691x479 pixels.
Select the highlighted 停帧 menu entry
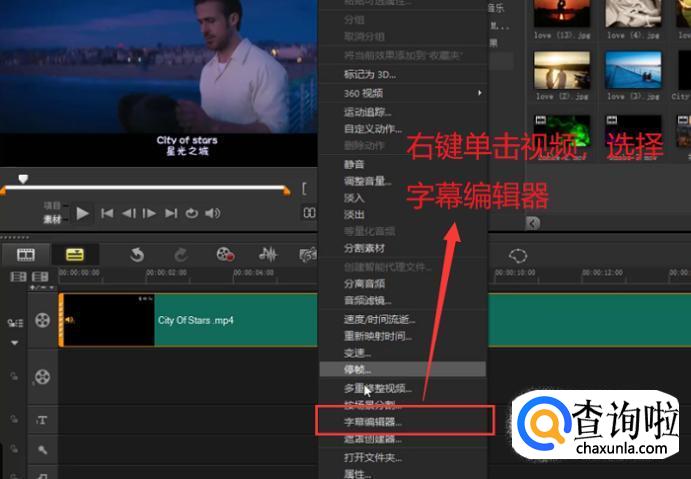pos(402,369)
